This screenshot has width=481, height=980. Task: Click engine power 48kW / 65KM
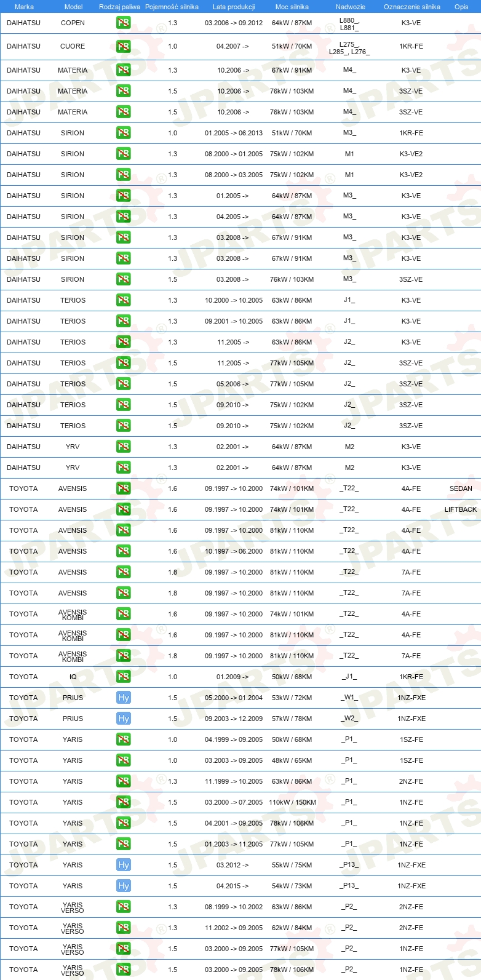pos(292,760)
